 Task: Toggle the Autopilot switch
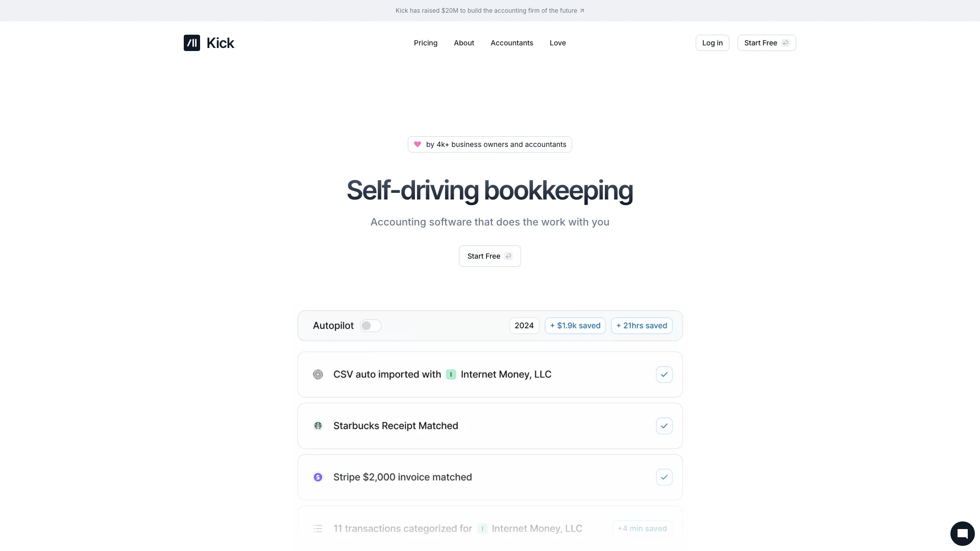[370, 325]
